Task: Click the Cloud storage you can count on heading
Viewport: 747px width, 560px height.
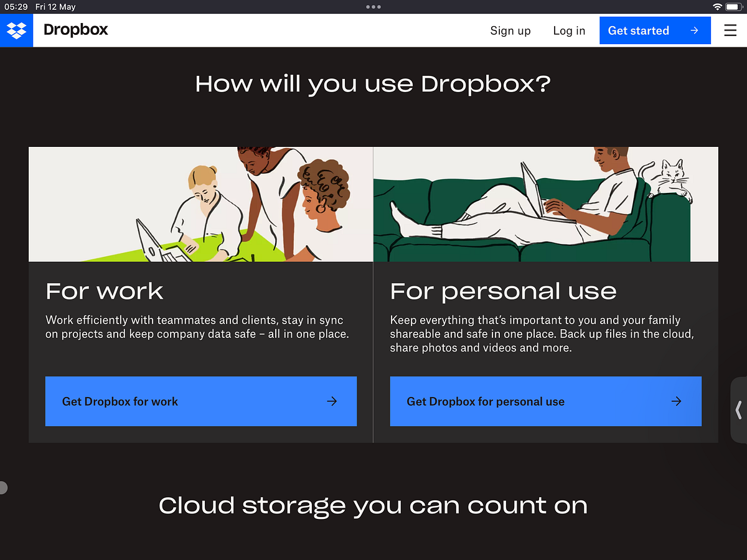Action: click(374, 505)
